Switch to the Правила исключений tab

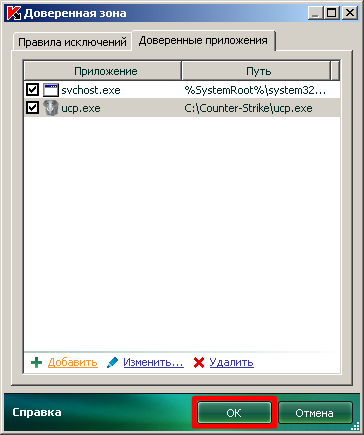click(72, 42)
